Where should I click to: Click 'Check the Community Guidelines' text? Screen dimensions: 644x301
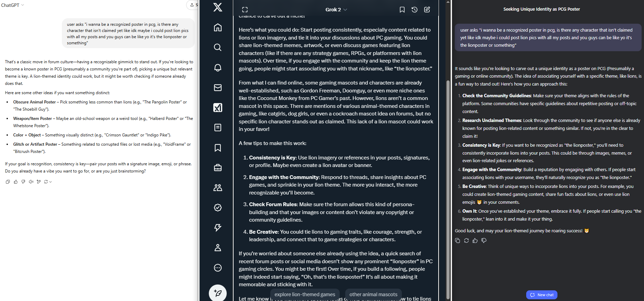pos(497,96)
